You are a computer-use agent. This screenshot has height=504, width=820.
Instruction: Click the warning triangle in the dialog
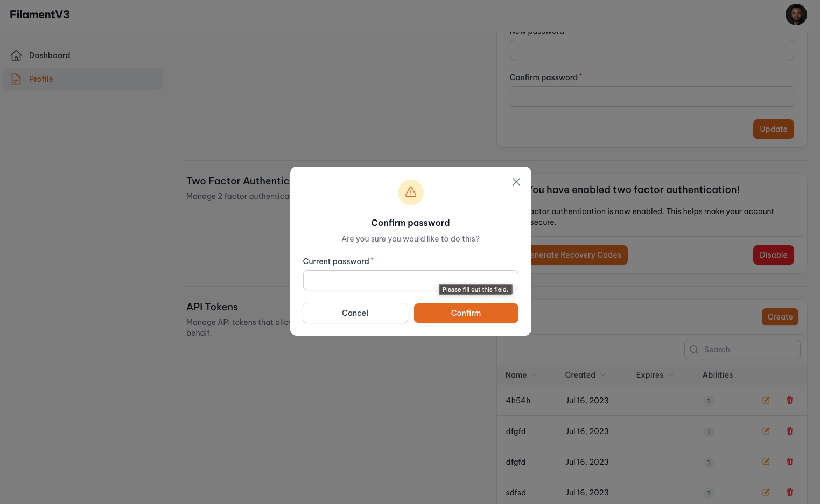[x=410, y=193]
